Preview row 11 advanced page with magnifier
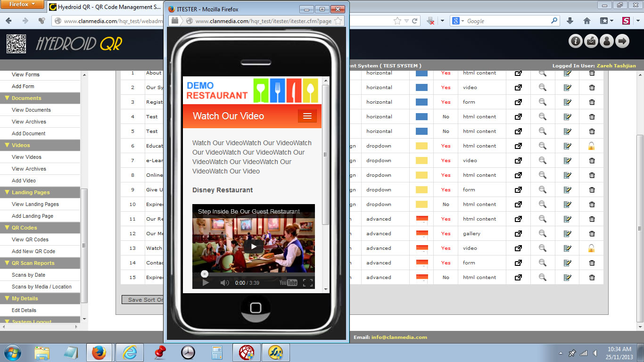 pyautogui.click(x=543, y=219)
